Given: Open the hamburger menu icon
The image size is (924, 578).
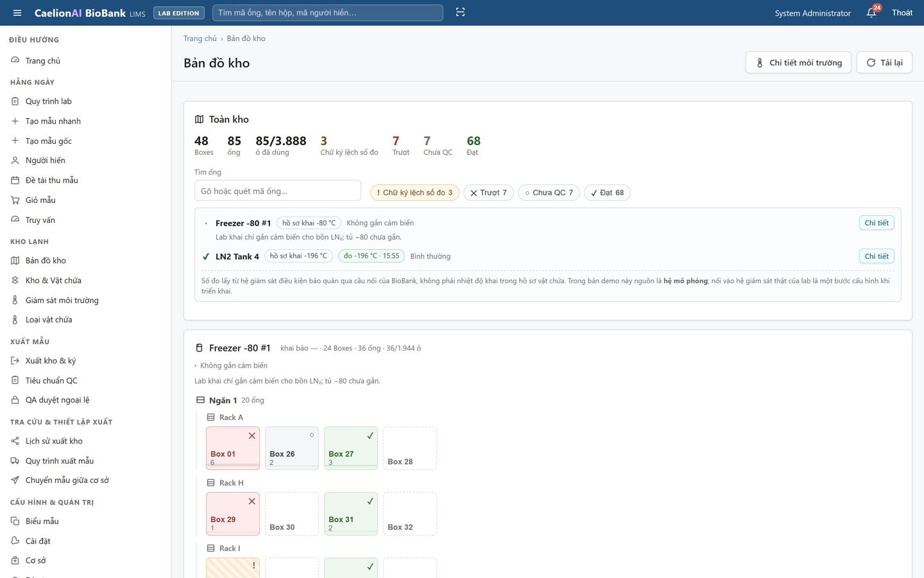Looking at the screenshot, I should pos(17,13).
